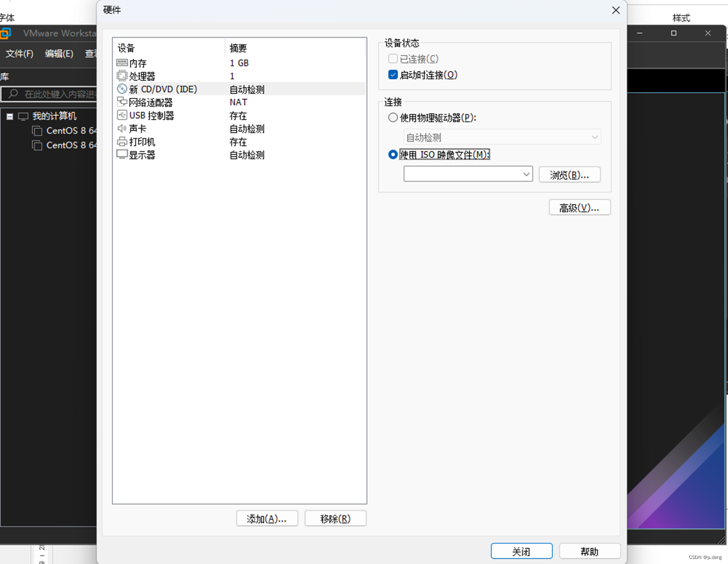The width and height of the screenshot is (728, 564).
Task: Select 我的计算机 in library tree
Action: [55, 116]
